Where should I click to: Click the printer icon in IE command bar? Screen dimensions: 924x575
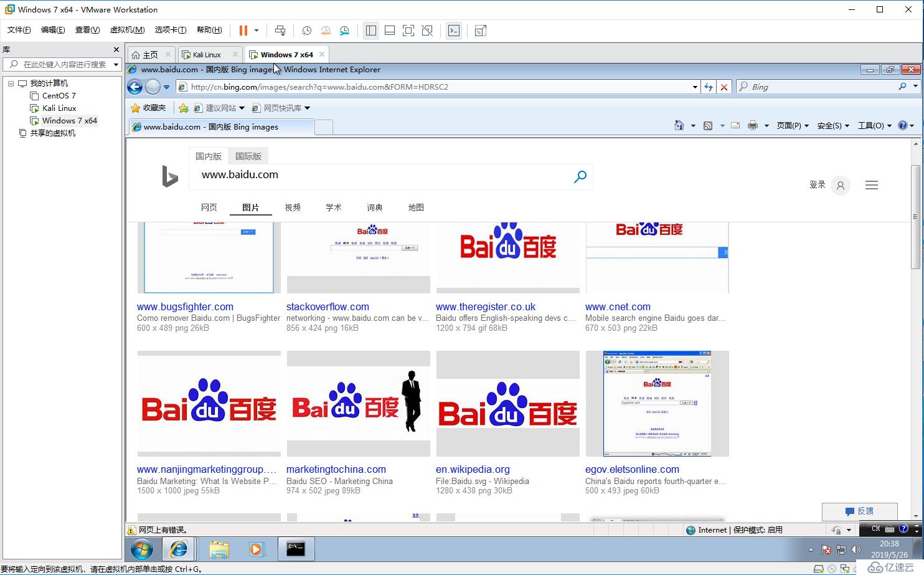click(x=753, y=125)
